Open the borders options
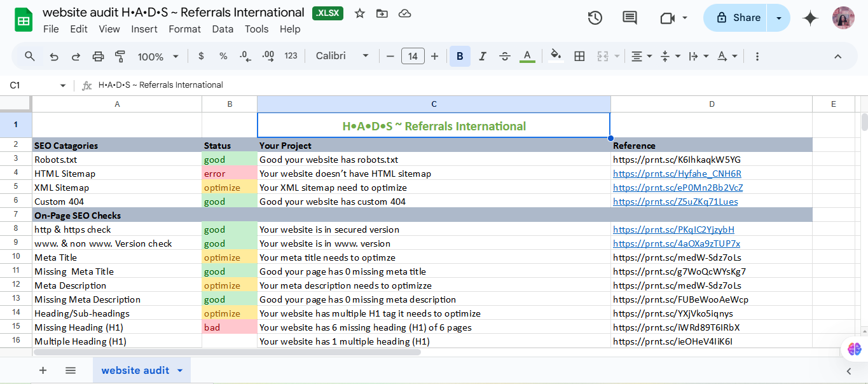The width and height of the screenshot is (868, 384). (x=579, y=56)
